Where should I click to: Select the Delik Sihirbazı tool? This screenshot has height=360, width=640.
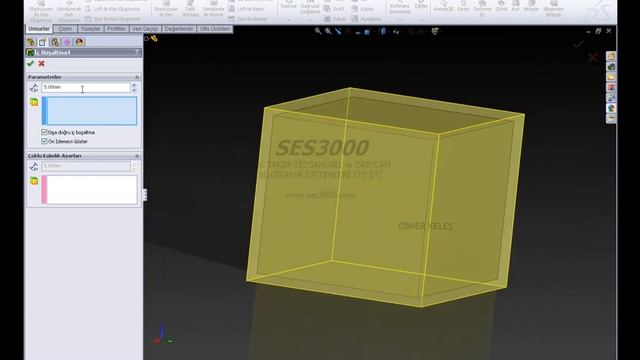click(190, 9)
